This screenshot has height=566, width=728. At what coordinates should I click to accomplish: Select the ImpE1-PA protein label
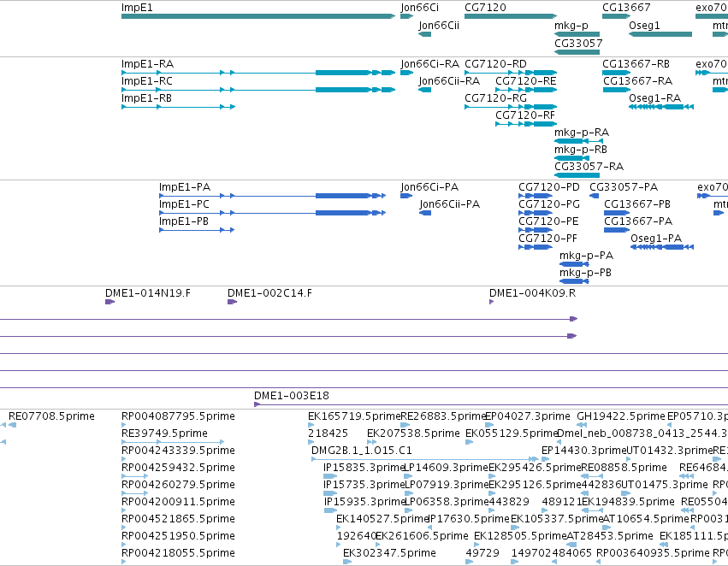[185, 187]
